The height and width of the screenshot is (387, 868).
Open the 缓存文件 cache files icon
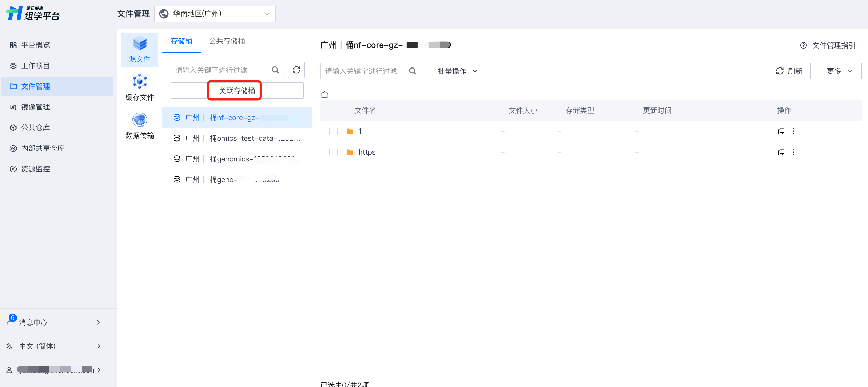point(139,87)
